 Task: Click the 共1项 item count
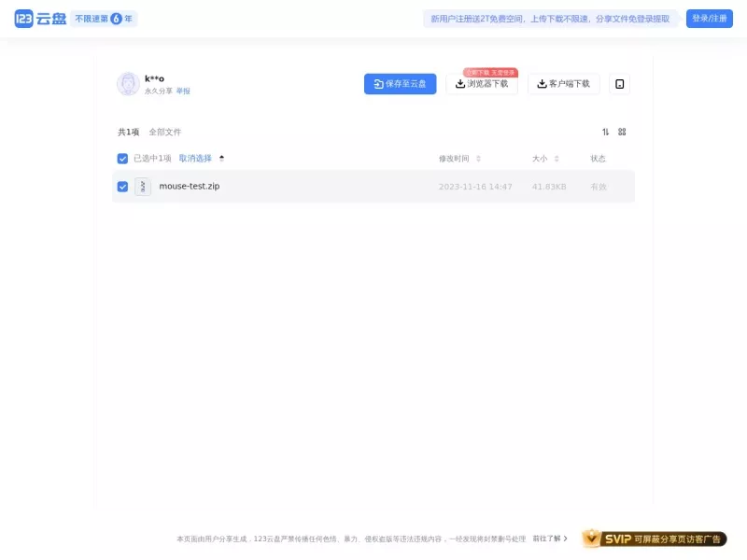tap(128, 132)
